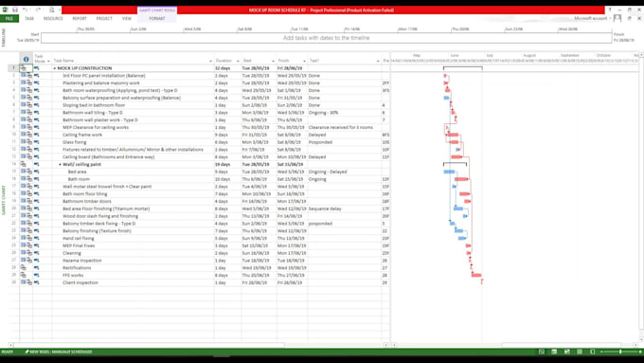Viewport: 644px width, 363px height.
Task: Click indicator icon of Rectifications row
Action: click(24, 267)
